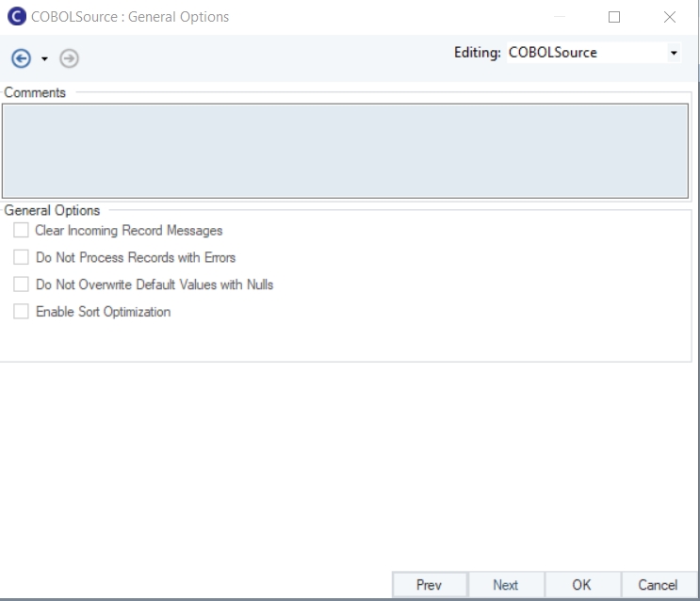Open the small dropdown beside the back arrow

pyautogui.click(x=44, y=59)
